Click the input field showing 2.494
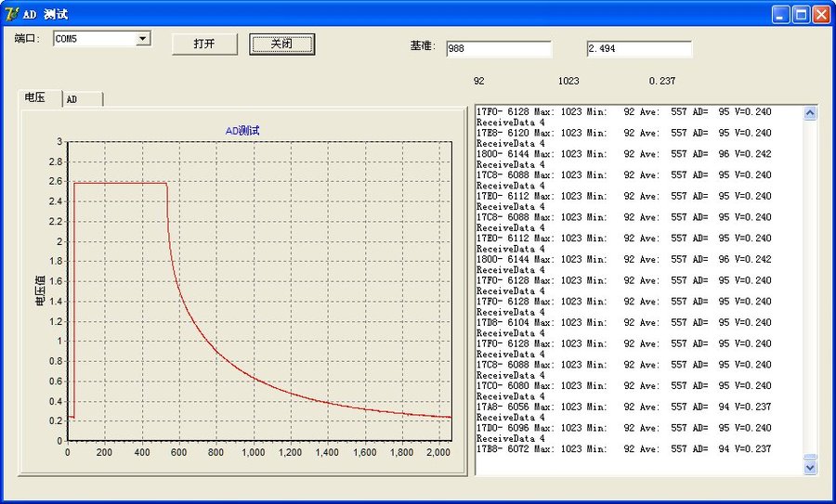 638,49
